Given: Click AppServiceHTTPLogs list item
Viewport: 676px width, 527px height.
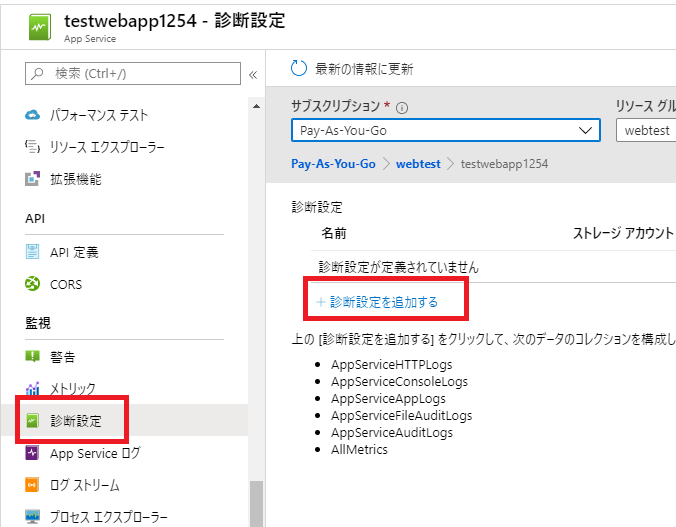Looking at the screenshot, I should (x=391, y=365).
